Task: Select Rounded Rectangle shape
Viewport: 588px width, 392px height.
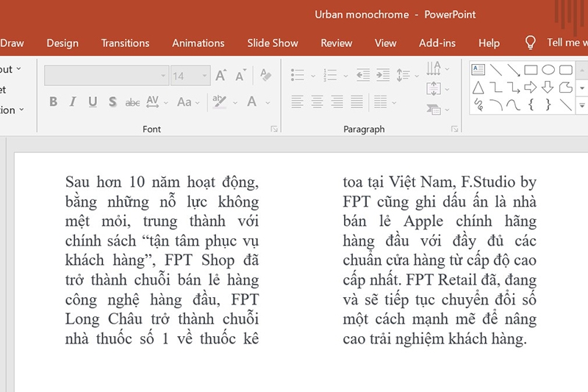Action: coord(566,70)
